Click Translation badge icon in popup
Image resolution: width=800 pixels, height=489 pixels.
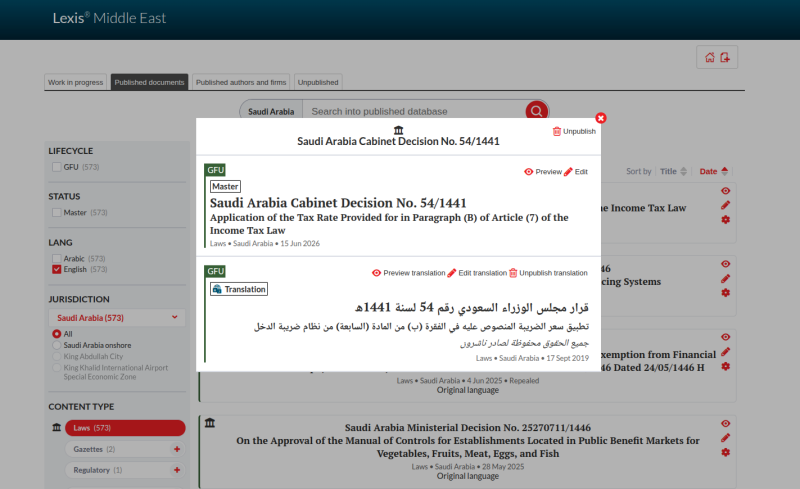pos(217,289)
